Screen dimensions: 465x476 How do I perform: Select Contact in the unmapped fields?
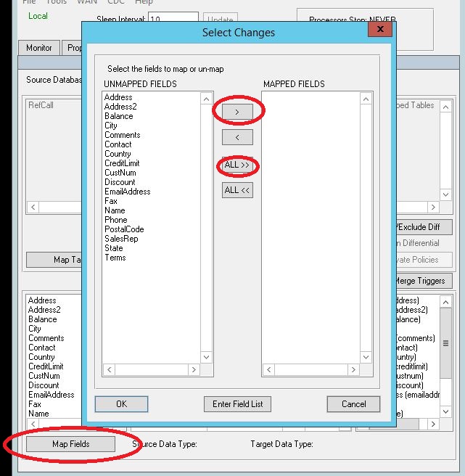tap(118, 144)
